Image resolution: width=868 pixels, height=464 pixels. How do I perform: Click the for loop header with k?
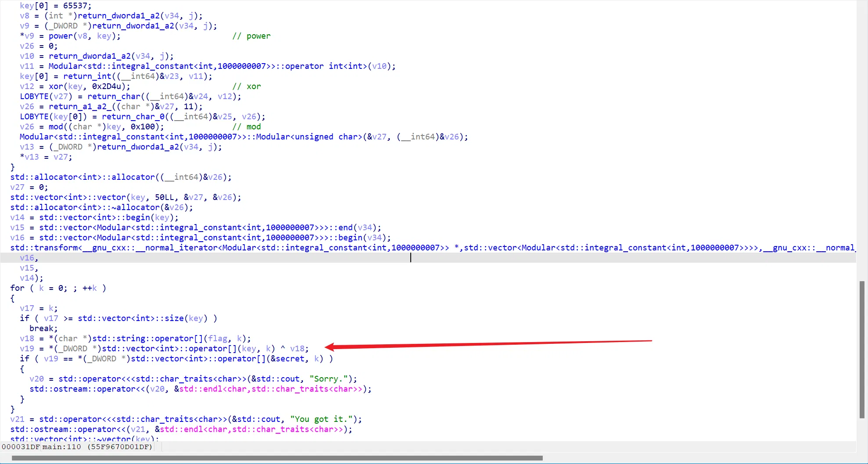pyautogui.click(x=58, y=288)
